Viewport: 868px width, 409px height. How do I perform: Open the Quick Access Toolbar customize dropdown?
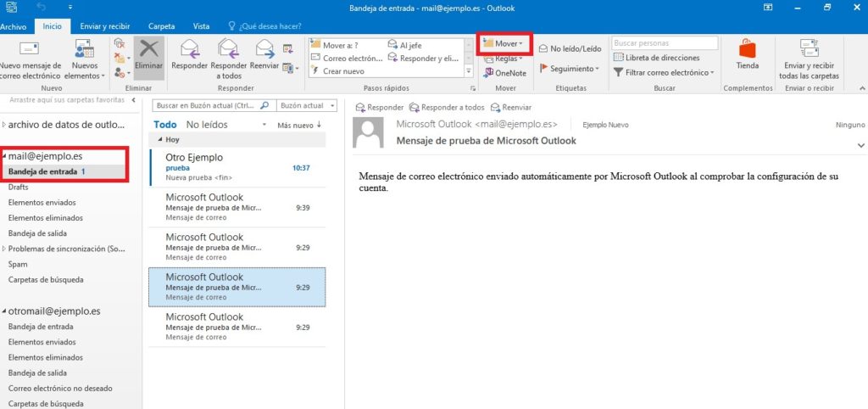70,8
